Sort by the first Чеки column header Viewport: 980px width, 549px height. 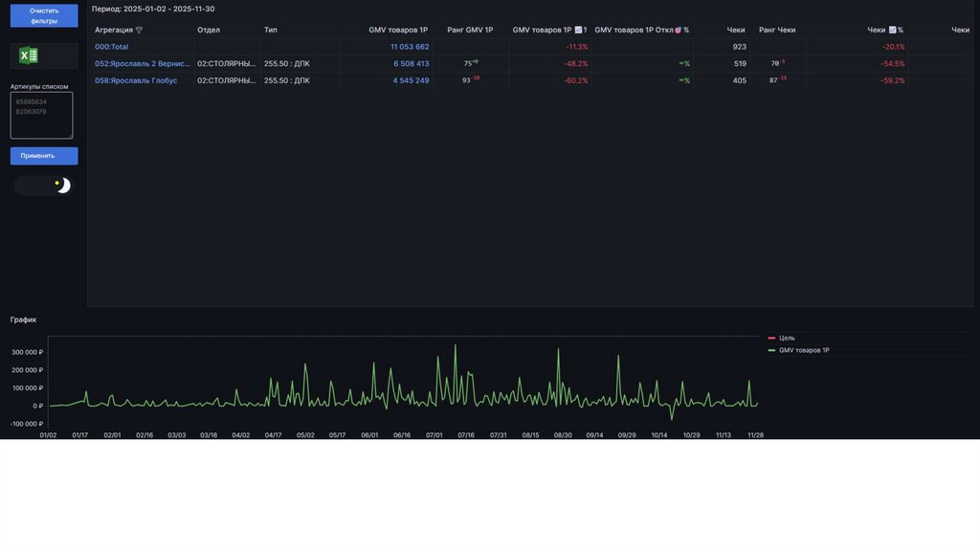pos(735,30)
